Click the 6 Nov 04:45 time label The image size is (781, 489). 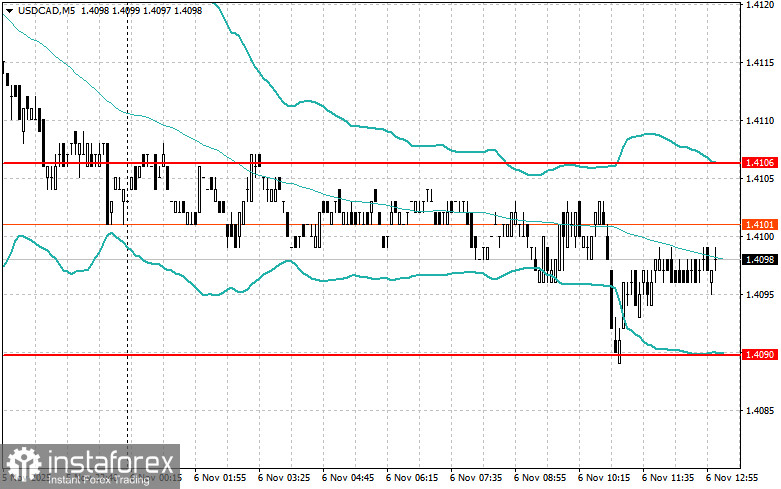pos(348,478)
